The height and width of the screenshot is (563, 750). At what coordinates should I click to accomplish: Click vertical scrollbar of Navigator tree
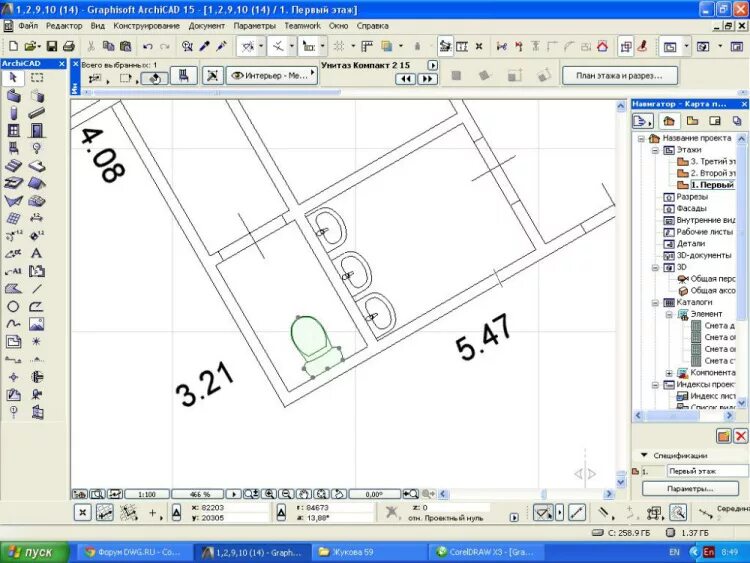741,271
